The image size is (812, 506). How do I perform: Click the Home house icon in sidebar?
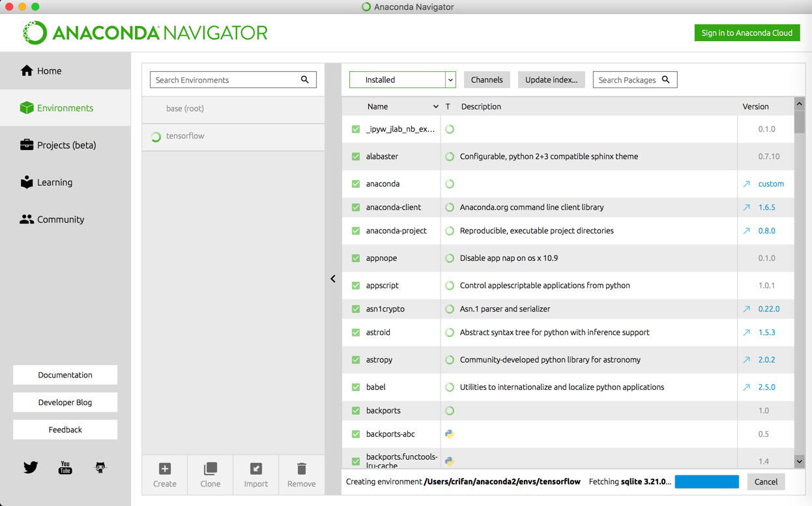click(27, 70)
